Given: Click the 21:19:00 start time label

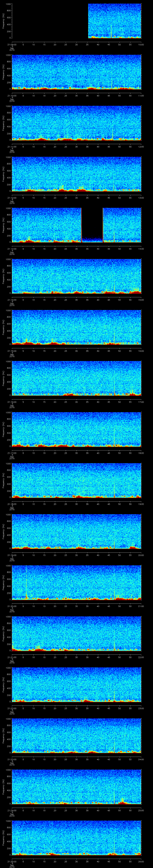Looking at the screenshot, I should 12,555.
